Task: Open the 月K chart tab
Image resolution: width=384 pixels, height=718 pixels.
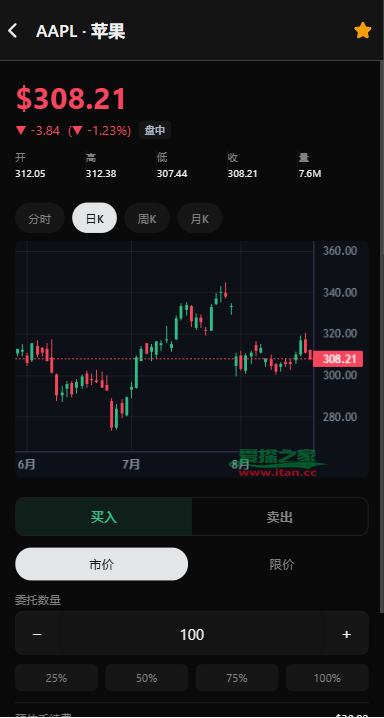Action: tap(200, 218)
